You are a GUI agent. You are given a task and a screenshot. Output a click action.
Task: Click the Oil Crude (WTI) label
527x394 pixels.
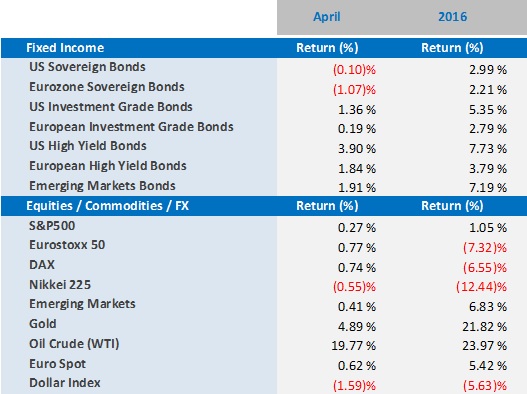(x=74, y=344)
